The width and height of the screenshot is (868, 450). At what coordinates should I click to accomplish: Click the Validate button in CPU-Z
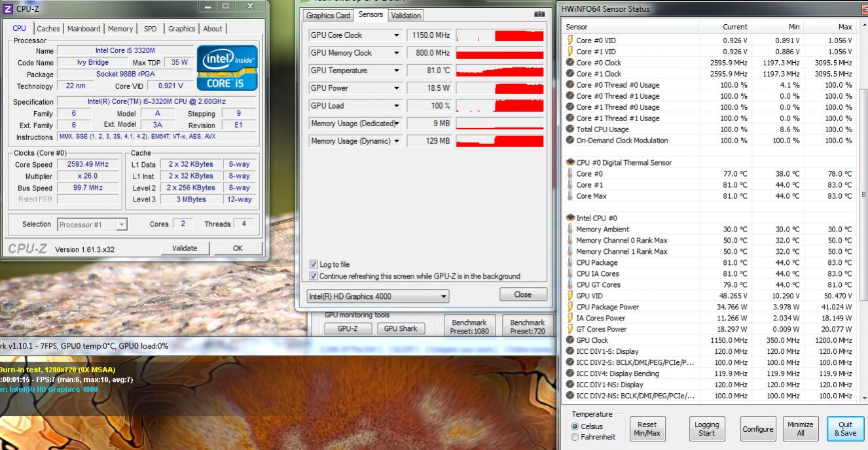[x=185, y=249]
